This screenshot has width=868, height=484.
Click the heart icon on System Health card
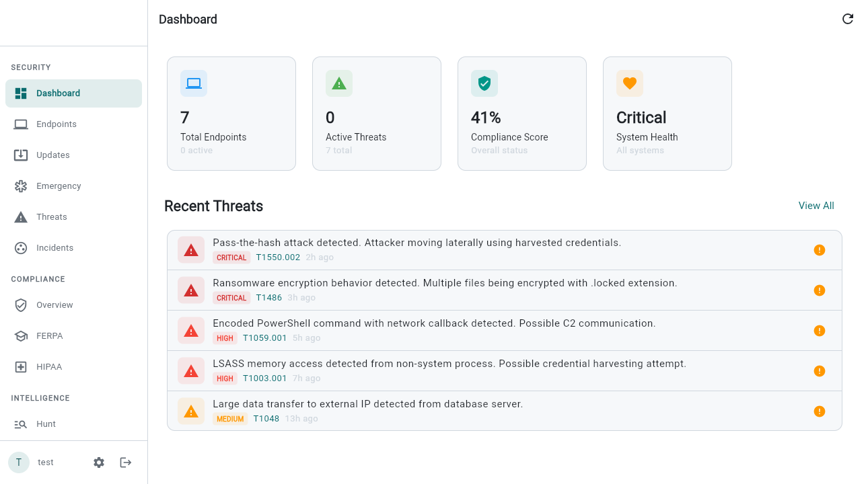click(x=629, y=83)
